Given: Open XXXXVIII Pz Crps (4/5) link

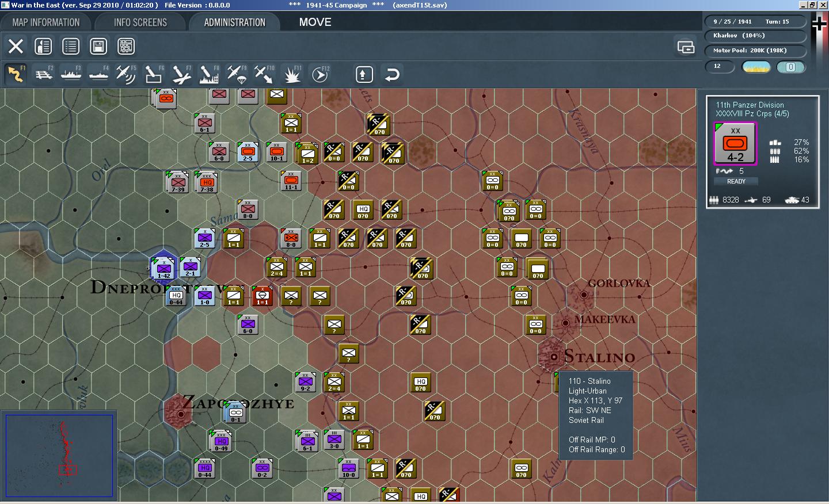Looking at the screenshot, I should pyautogui.click(x=752, y=113).
